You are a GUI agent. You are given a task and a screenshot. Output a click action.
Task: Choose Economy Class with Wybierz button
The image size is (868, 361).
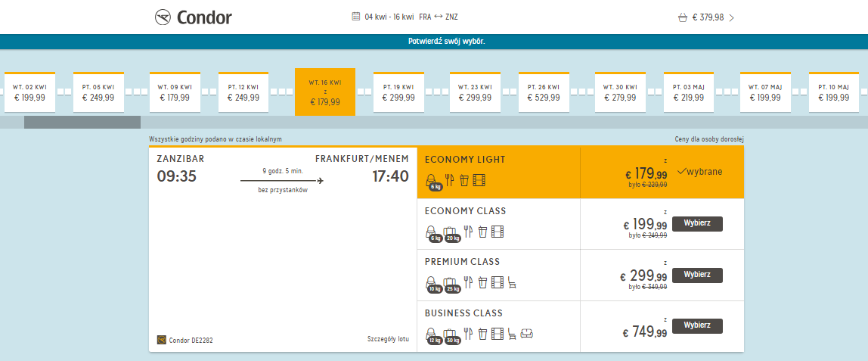(x=697, y=224)
